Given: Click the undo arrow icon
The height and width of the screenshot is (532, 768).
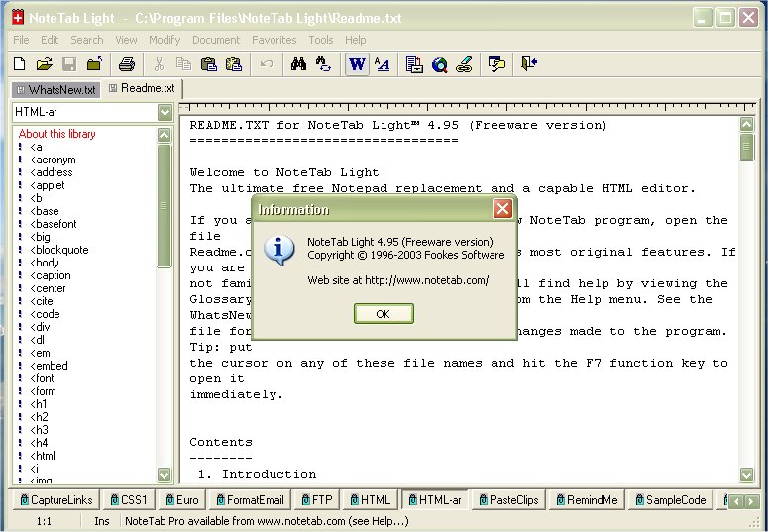Looking at the screenshot, I should (x=267, y=64).
